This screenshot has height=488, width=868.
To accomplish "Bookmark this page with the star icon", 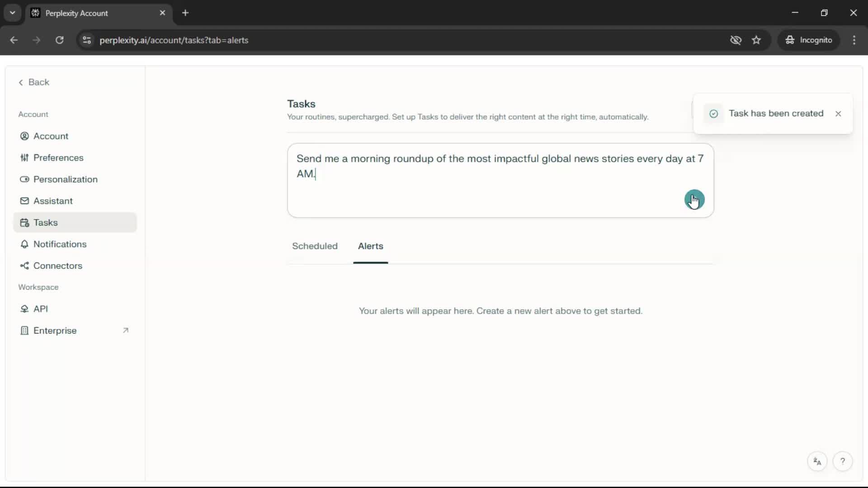I will point(756,40).
